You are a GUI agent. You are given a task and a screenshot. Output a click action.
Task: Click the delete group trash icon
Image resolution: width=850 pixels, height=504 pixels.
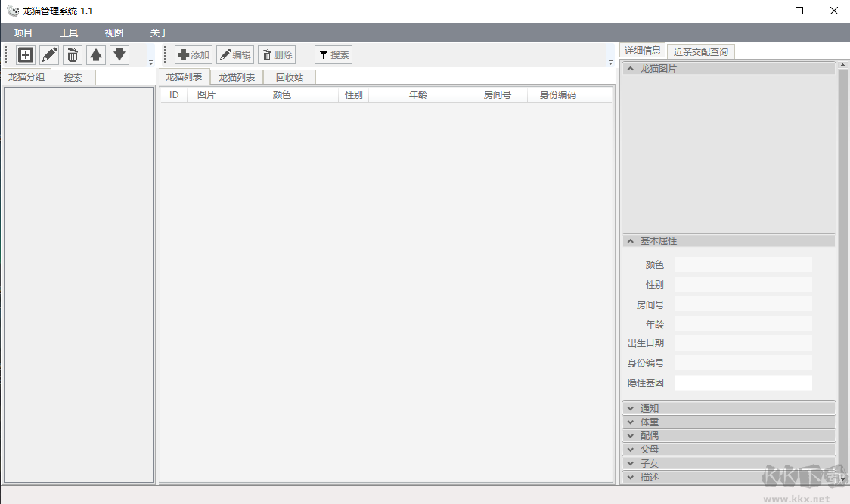[x=73, y=54]
